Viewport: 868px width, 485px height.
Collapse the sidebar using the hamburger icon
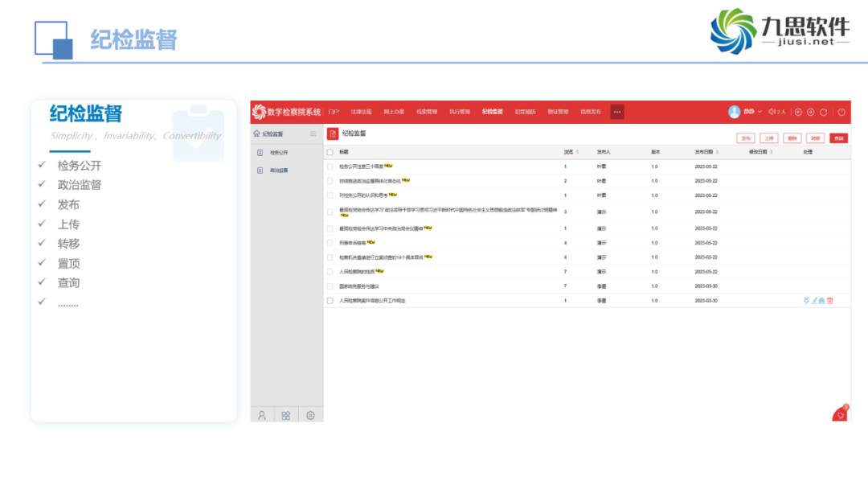(x=313, y=134)
